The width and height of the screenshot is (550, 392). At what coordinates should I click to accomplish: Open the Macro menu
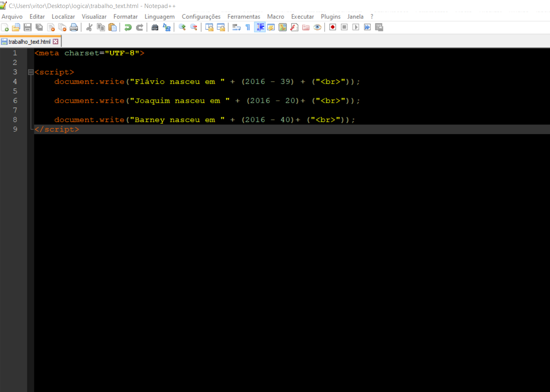click(x=276, y=16)
